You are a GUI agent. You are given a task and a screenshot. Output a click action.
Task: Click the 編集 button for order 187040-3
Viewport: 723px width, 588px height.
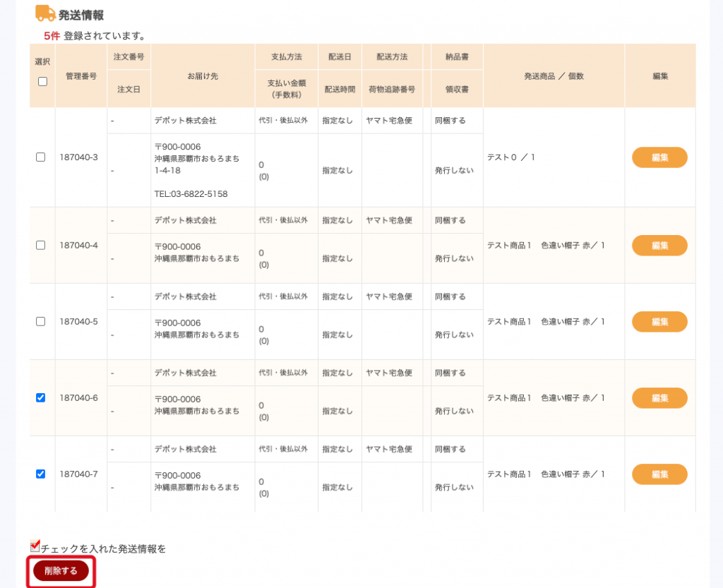(659, 157)
